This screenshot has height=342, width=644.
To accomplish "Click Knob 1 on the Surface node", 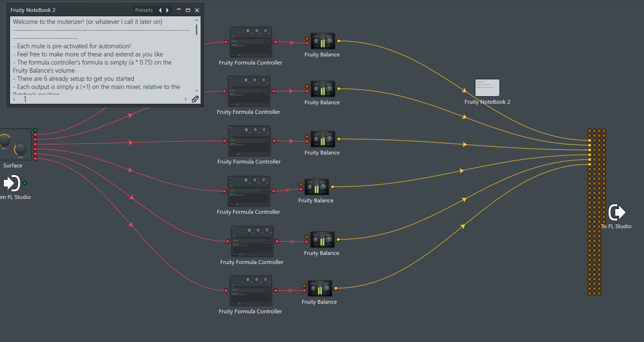I will coord(4,140).
